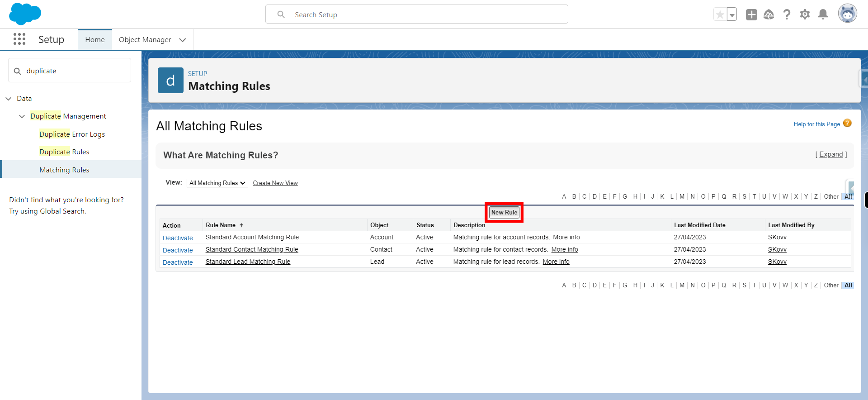The image size is (868, 400).
Task: Filter by letter L in bottom alphabet bar
Action: 672,285
